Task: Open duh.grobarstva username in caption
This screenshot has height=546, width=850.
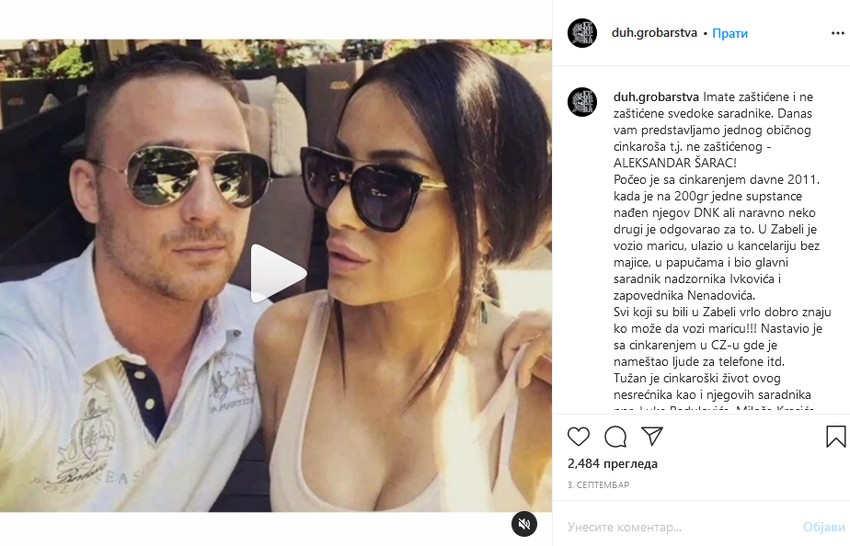Action: pos(656,97)
